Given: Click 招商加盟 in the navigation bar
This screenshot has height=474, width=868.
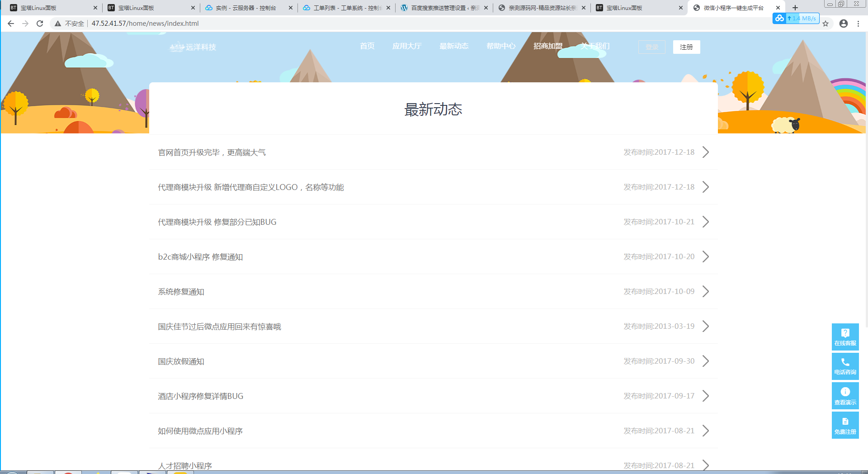Looking at the screenshot, I should point(548,46).
